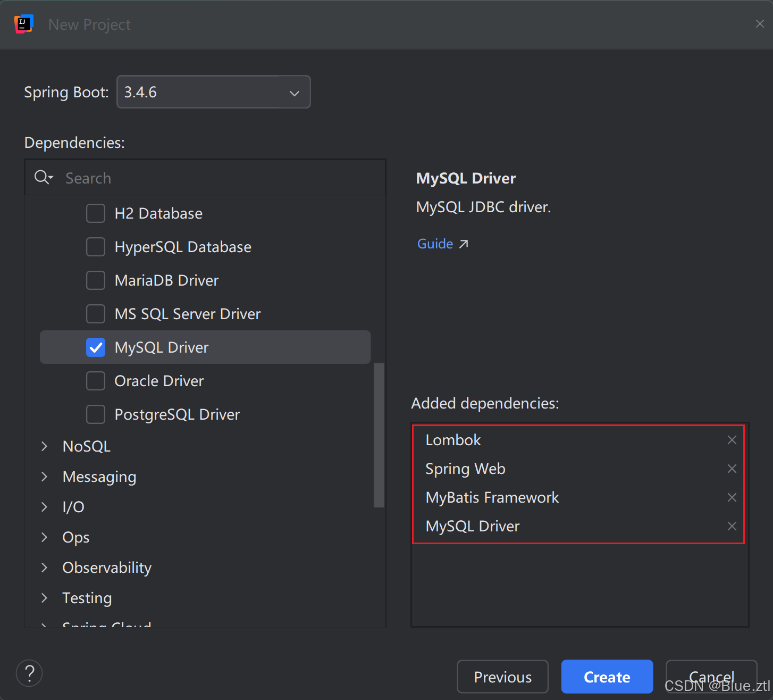Remove MySQL Driver from added dependencies
The height and width of the screenshot is (700, 773).
(732, 526)
